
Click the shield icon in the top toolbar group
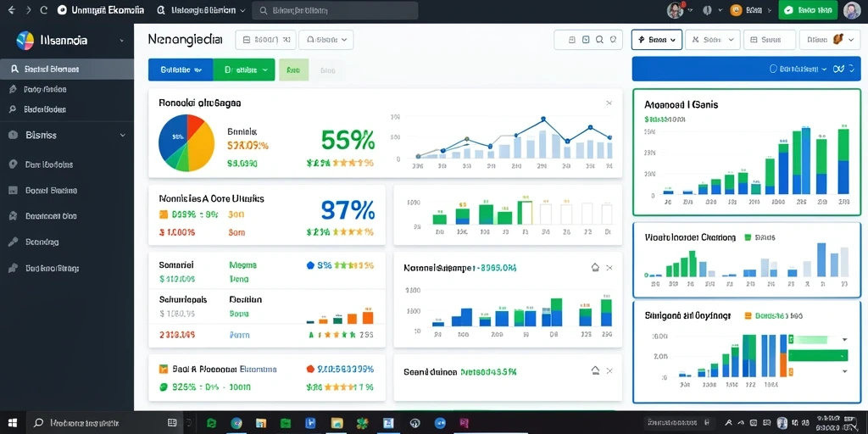613,40
